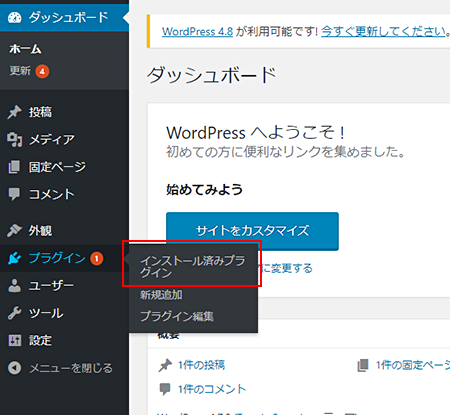
Task: Click the person icon beside ユーザー
Action: (x=14, y=286)
